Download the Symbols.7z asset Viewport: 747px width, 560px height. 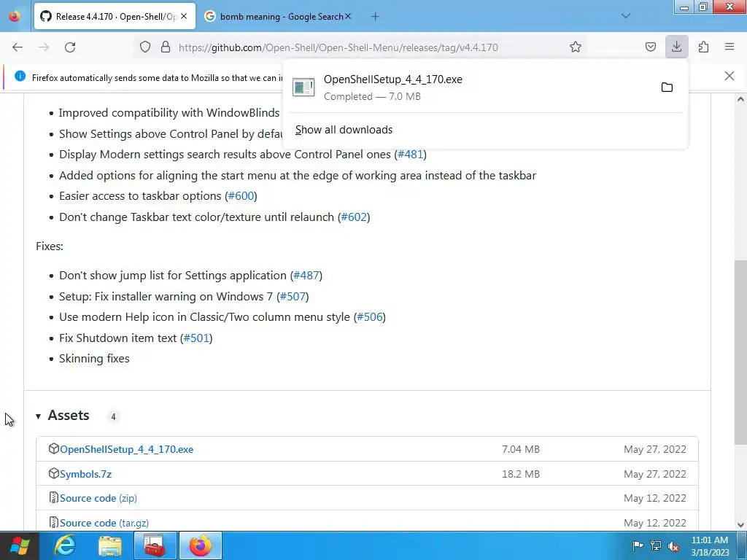pyautogui.click(x=86, y=474)
